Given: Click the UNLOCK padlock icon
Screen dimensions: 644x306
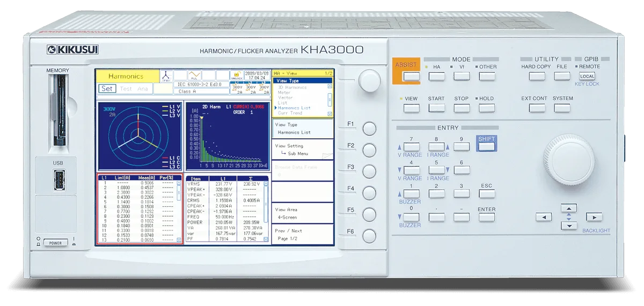Looking at the screenshot, I should [x=236, y=75].
